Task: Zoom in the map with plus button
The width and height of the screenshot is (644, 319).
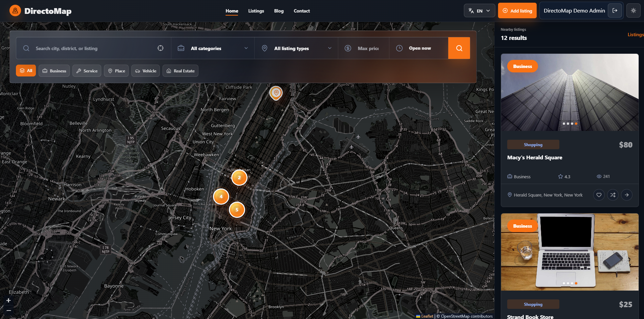Action: tap(8, 300)
